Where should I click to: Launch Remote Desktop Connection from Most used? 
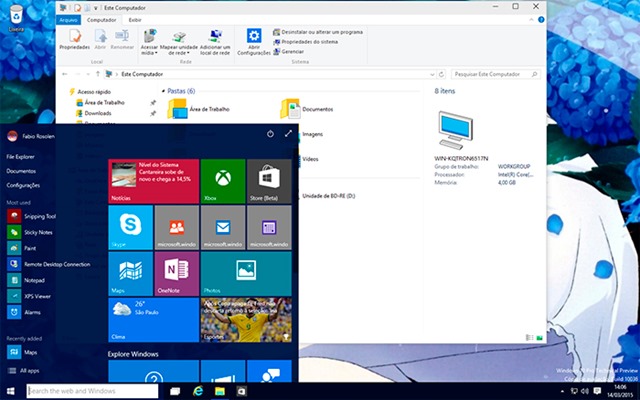click(x=49, y=264)
